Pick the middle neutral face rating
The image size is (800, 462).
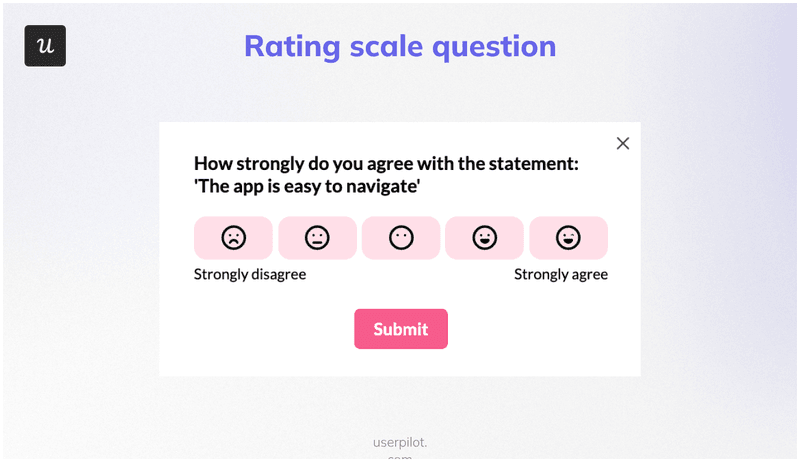point(401,238)
